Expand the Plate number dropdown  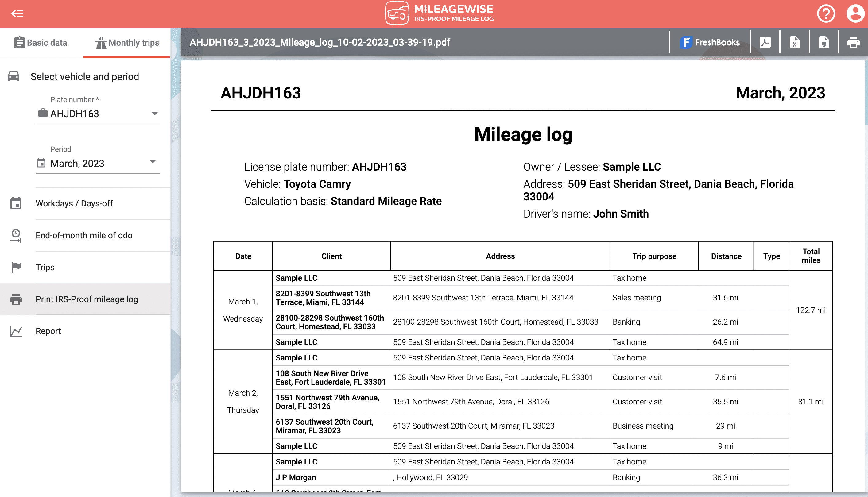point(153,114)
